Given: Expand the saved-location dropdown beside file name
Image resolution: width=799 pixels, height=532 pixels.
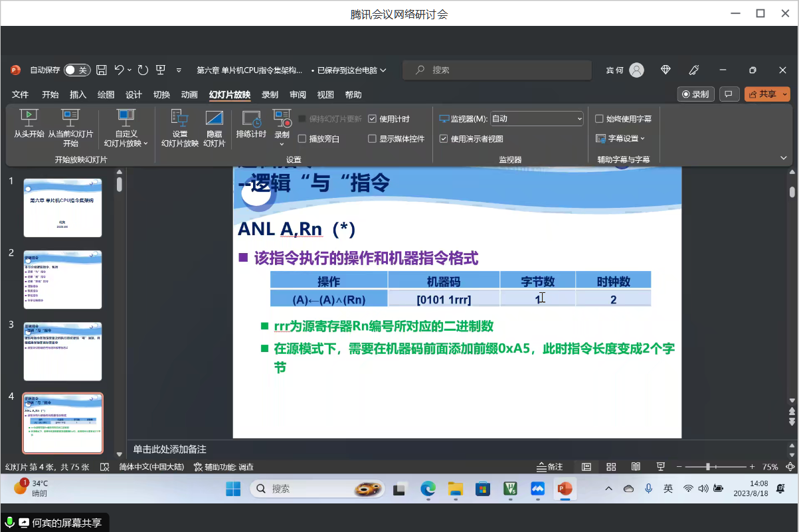Looking at the screenshot, I should coord(383,70).
